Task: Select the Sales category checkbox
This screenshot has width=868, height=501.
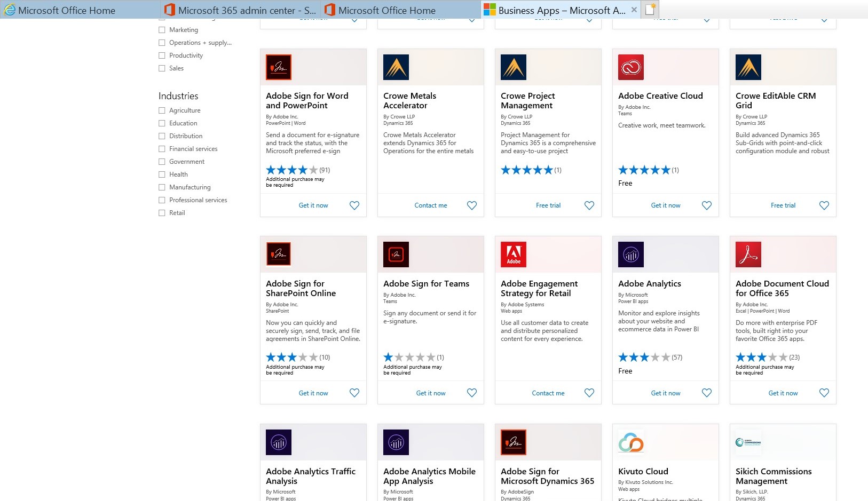Action: coord(162,68)
